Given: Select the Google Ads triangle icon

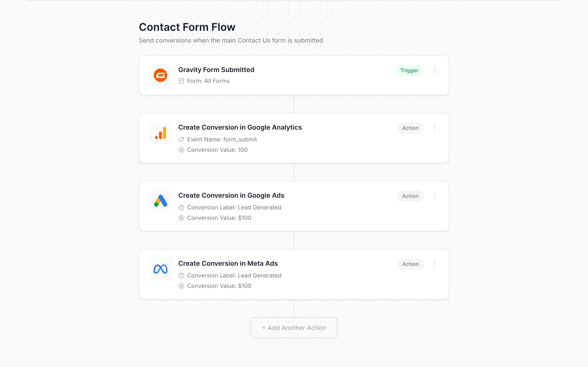Looking at the screenshot, I should (160, 201).
